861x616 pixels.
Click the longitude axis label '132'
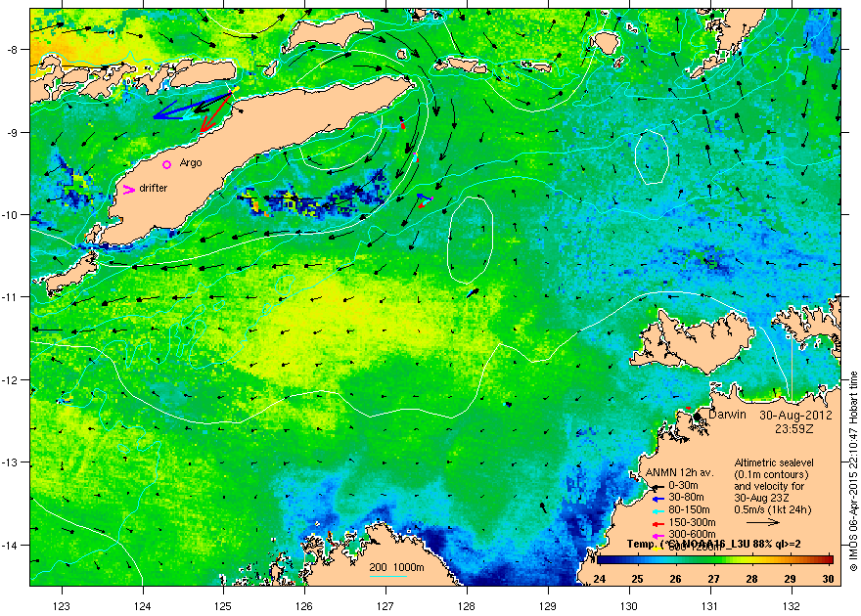792,606
